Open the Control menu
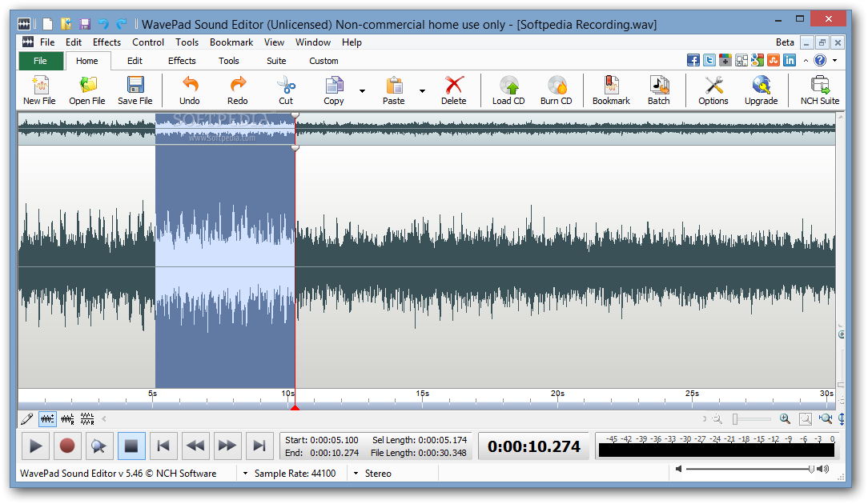This screenshot has height=504, width=868. coord(148,42)
